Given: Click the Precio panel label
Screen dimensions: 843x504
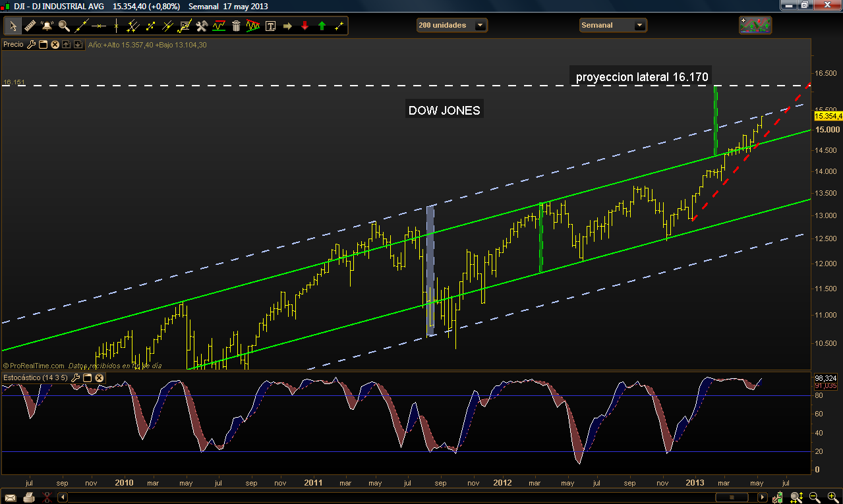Looking at the screenshot, I should click(x=13, y=45).
